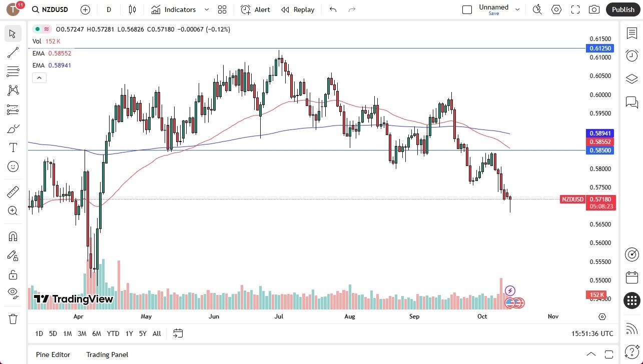
Task: Switch to the Pine Editor tab
Action: (x=53, y=354)
